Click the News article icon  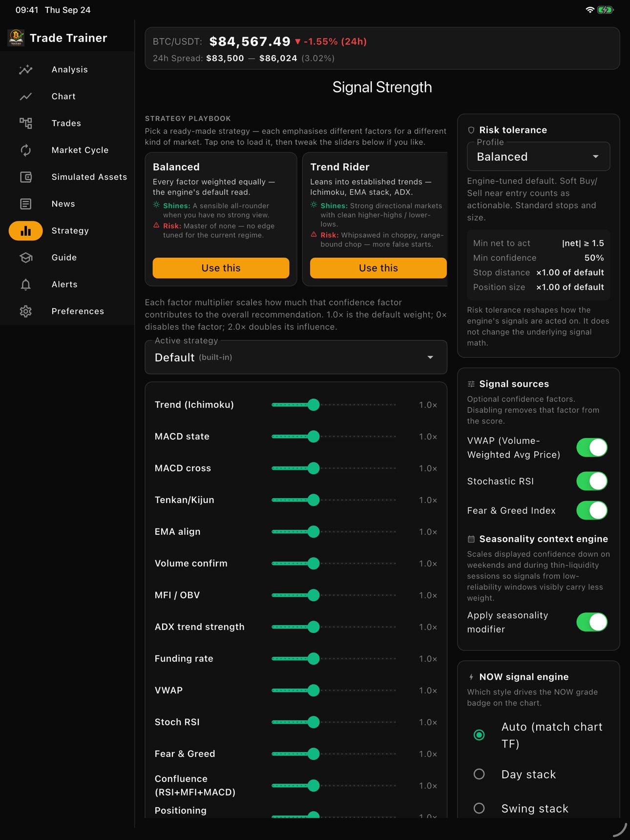click(x=26, y=204)
